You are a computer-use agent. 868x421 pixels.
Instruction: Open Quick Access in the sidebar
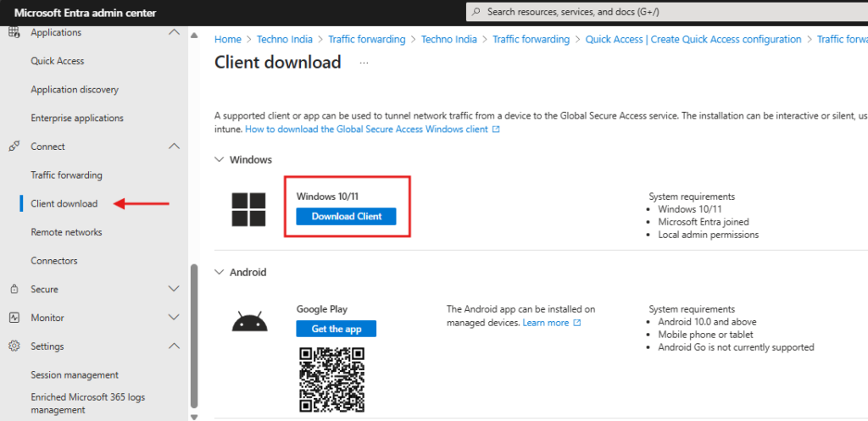click(x=58, y=61)
